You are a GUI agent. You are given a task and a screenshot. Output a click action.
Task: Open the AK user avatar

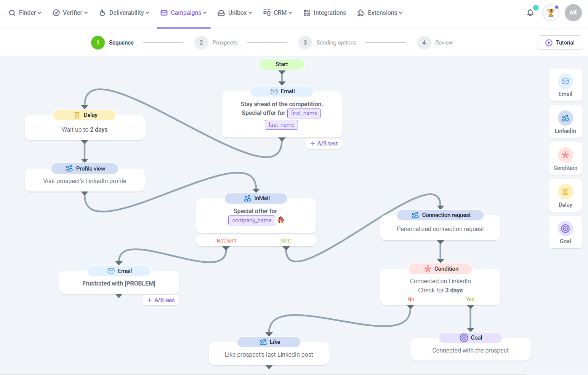coord(573,13)
